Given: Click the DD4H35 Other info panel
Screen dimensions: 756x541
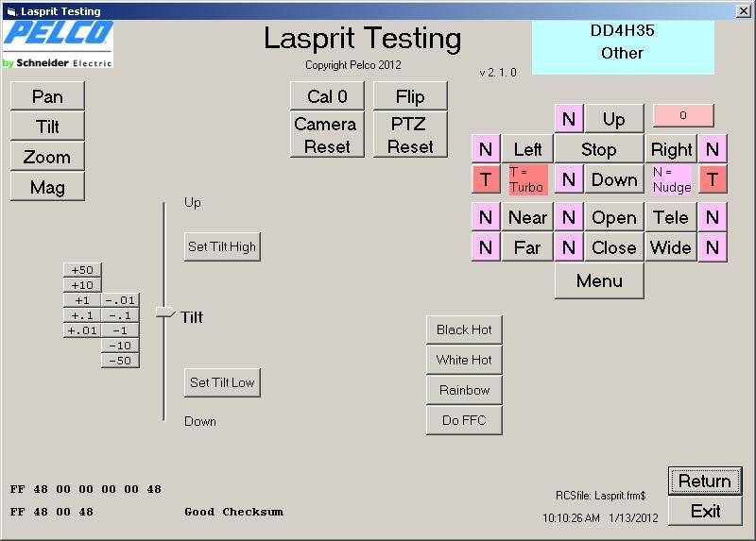Looking at the screenshot, I should [x=623, y=47].
